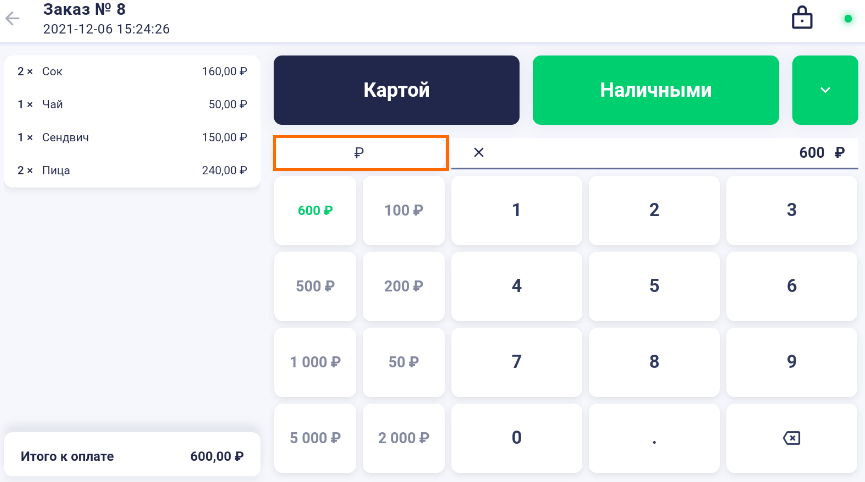The height and width of the screenshot is (482, 865).
Task: Enter the decimal point key
Action: [x=654, y=438]
